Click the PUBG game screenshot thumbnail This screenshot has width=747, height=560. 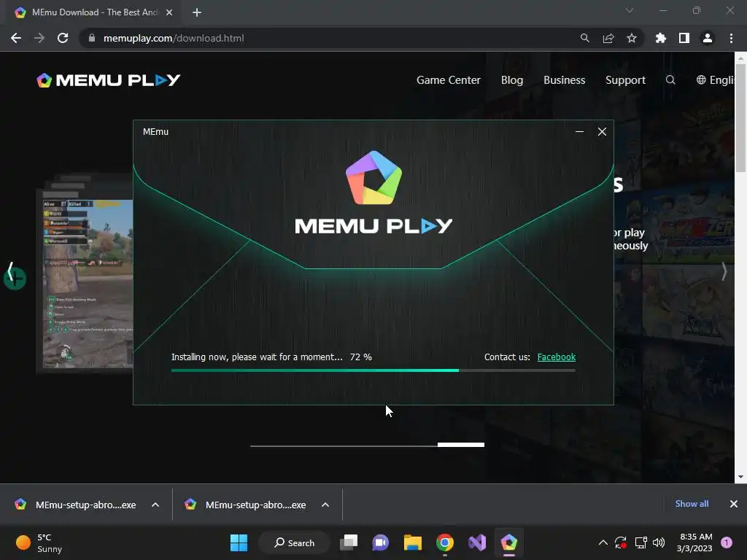coord(88,284)
